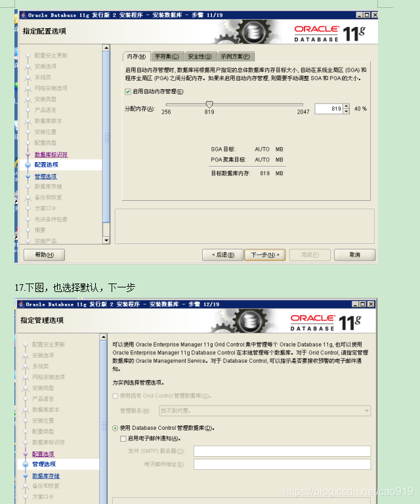The height and width of the screenshot is (504, 420).
Task: Toggle 启用自动内存管理(E) checkbox
Action: coord(128,92)
